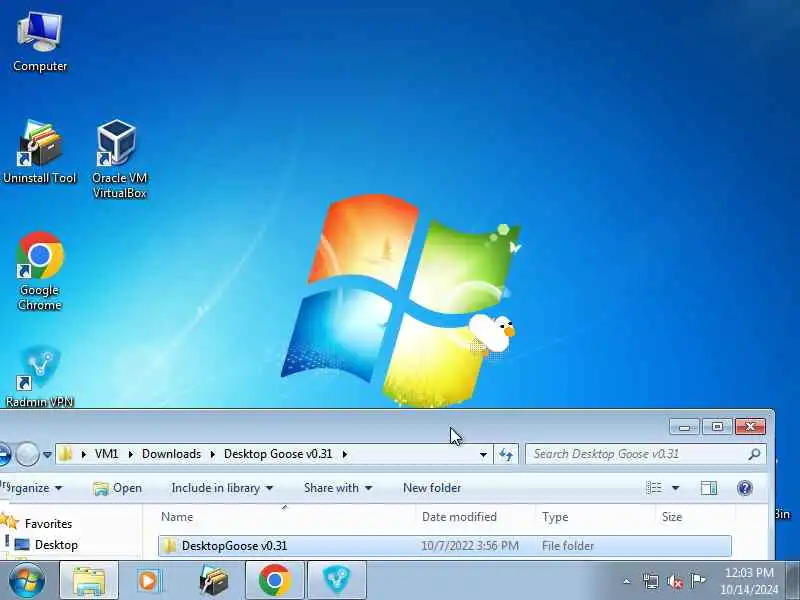
Task: Expand the arrow after Downloads breadcrumb
Action: [x=213, y=454]
